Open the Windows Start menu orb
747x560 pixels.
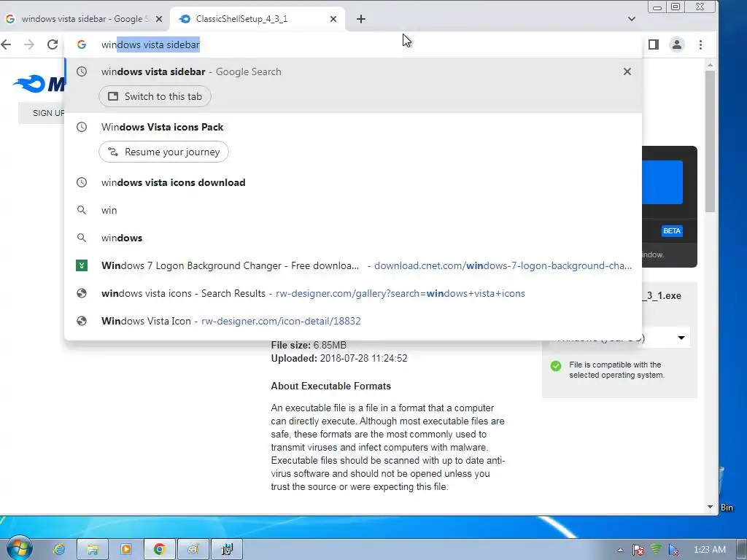[x=19, y=548]
